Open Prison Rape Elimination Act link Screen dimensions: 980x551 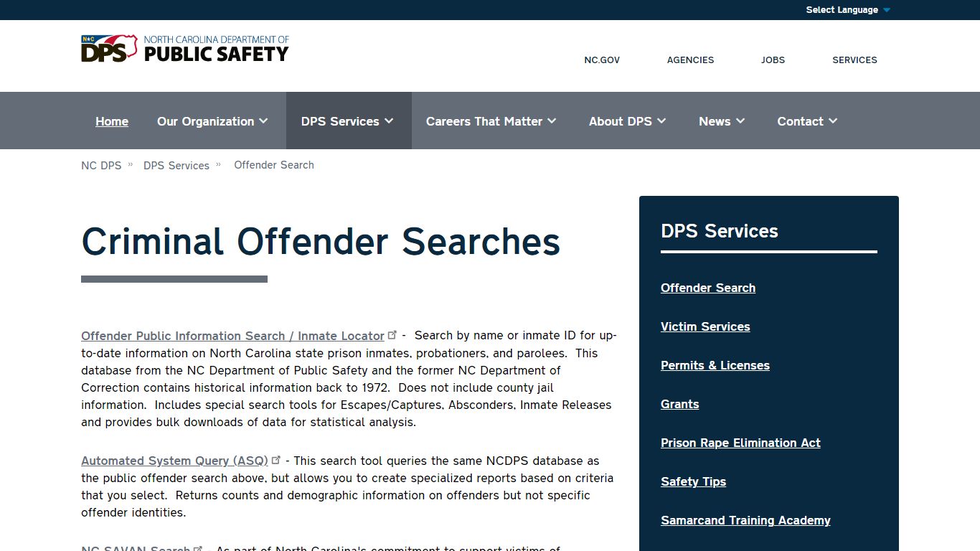(740, 443)
